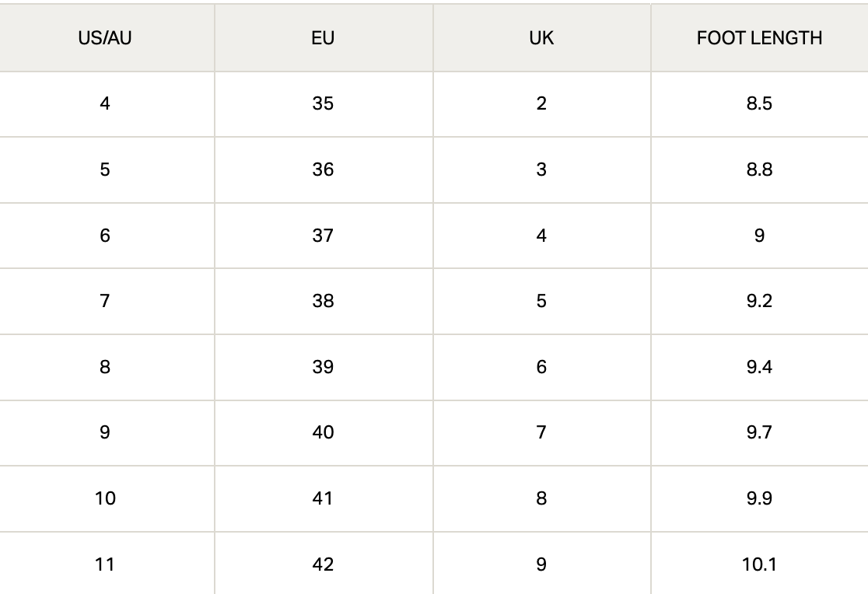Select EU size 40 cell
Screen dimensions: 868x594
click(323, 432)
